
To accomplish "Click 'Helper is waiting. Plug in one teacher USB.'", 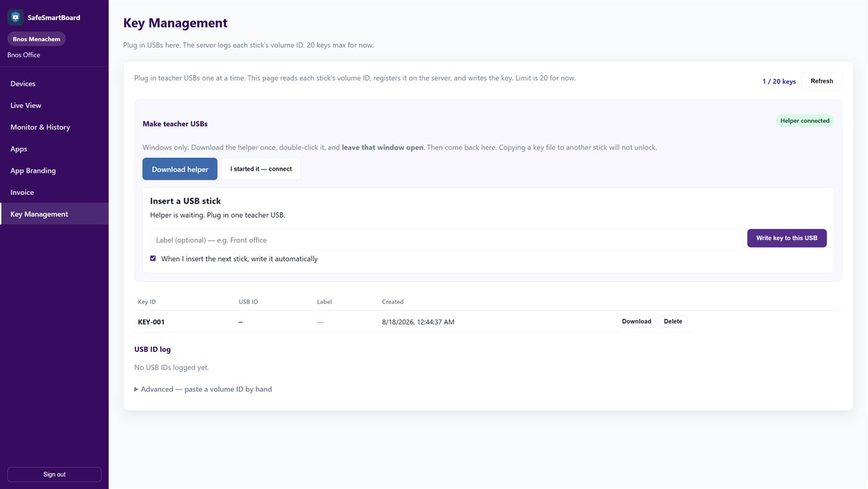I will point(218,215).
